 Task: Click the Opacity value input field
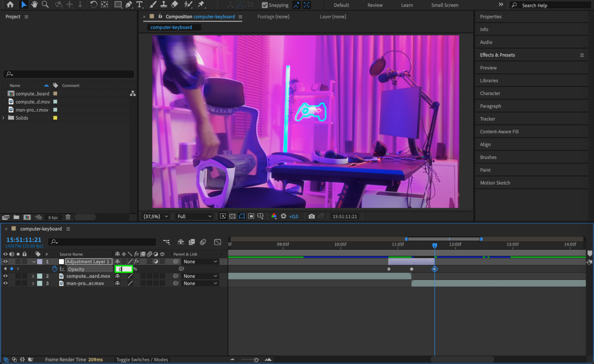pos(123,269)
